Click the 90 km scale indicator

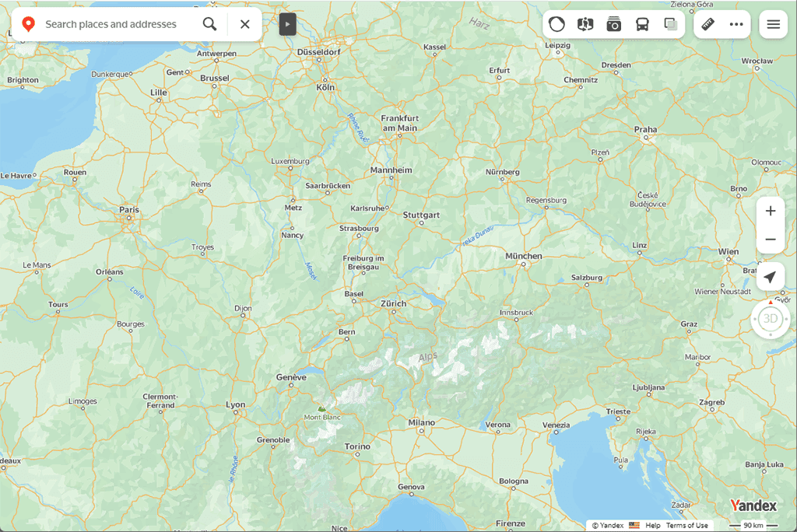coord(753,526)
